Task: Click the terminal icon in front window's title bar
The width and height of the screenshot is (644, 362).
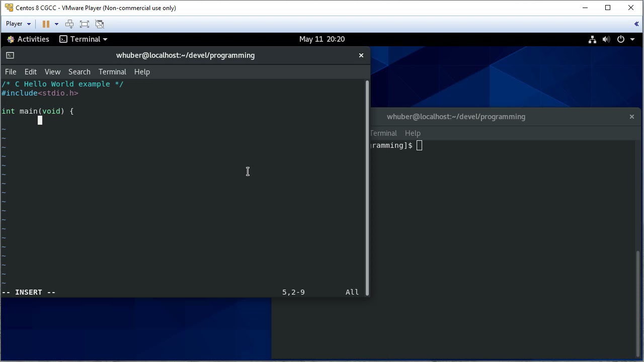Action: [x=10, y=55]
